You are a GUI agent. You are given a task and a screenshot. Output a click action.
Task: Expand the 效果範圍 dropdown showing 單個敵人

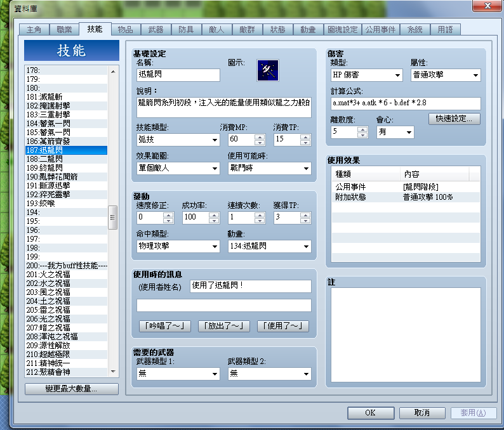pyautogui.click(x=178, y=168)
